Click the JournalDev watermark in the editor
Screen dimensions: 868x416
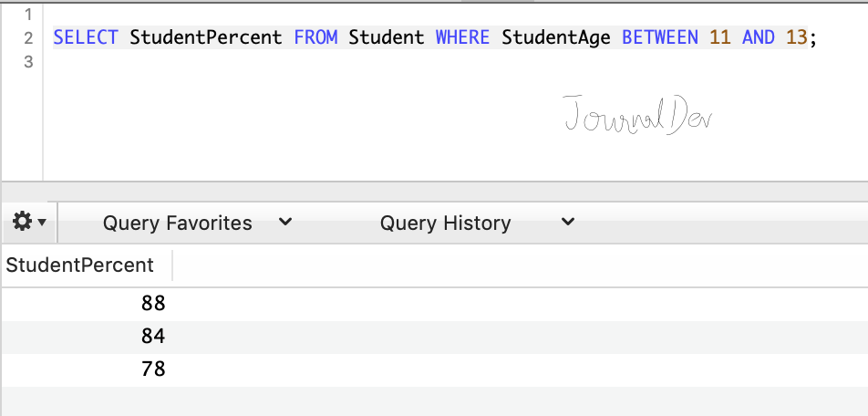tap(637, 116)
